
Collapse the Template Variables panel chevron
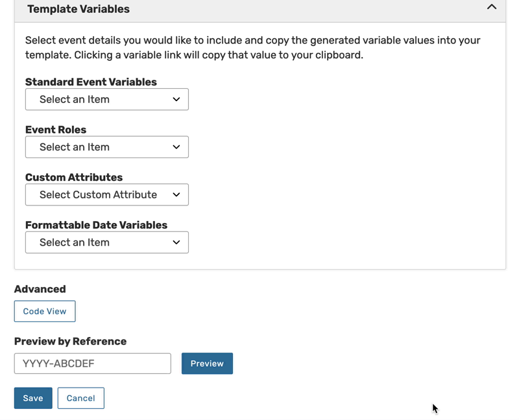(x=492, y=7)
